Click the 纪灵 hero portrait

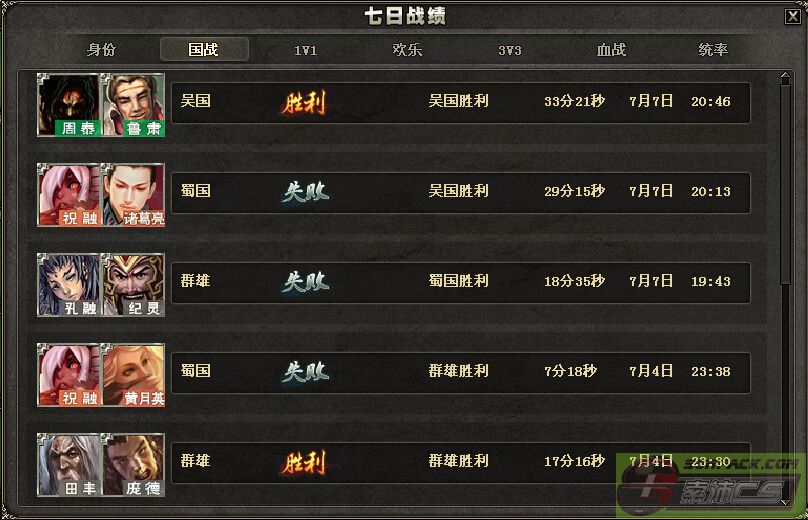[133, 284]
